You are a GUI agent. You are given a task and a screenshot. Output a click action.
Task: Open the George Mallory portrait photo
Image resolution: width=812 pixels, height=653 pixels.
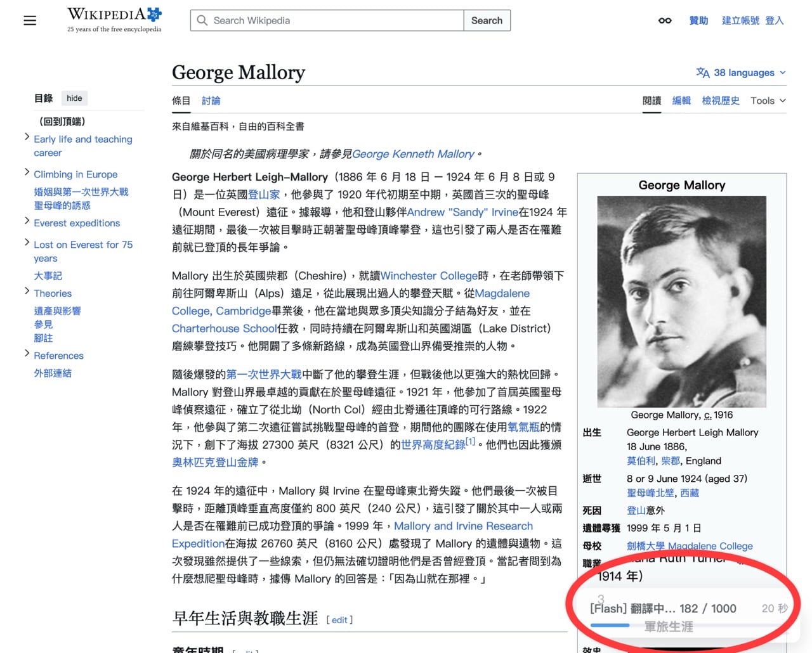681,301
